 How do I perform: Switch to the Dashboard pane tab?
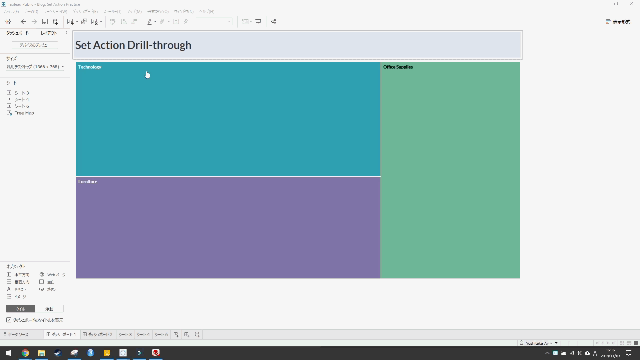click(x=17, y=33)
